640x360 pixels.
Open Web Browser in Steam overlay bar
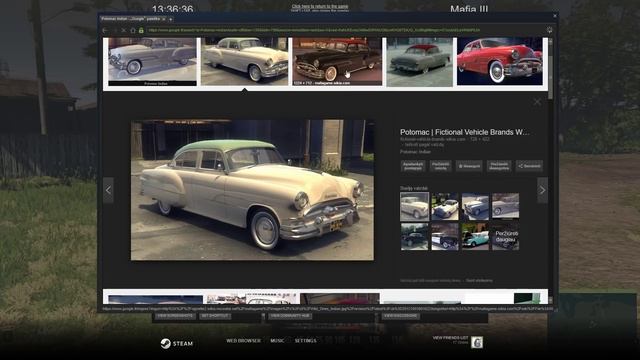[x=243, y=341]
